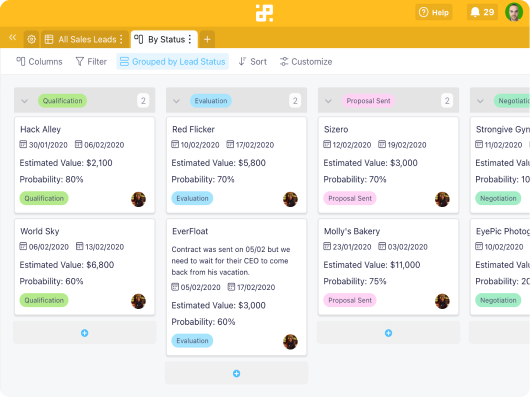
Task: Open the Help button
Action: point(434,13)
